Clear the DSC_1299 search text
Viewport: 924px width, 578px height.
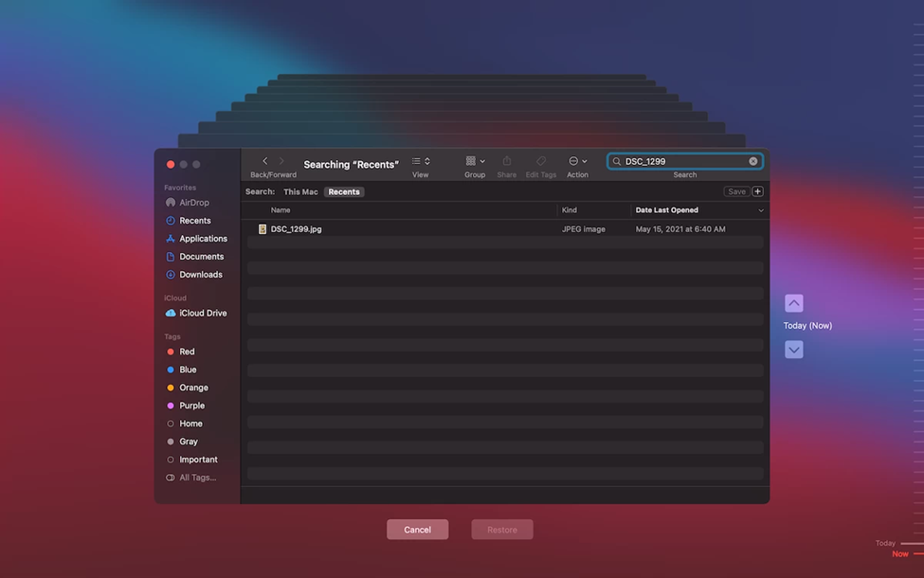point(753,161)
